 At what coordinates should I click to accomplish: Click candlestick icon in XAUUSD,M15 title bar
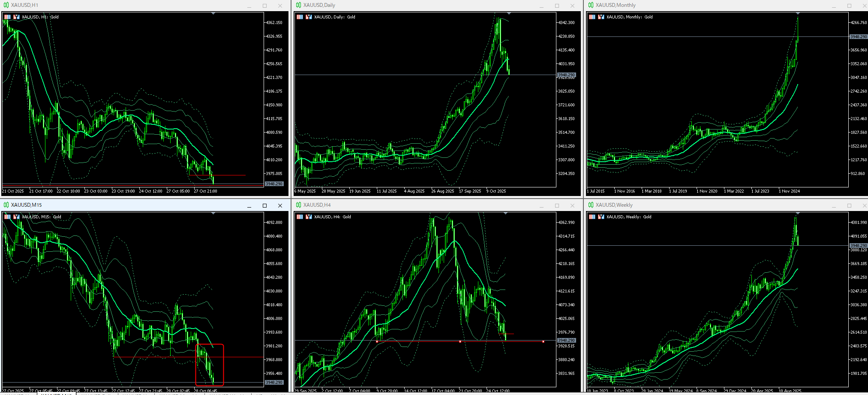(x=6, y=205)
